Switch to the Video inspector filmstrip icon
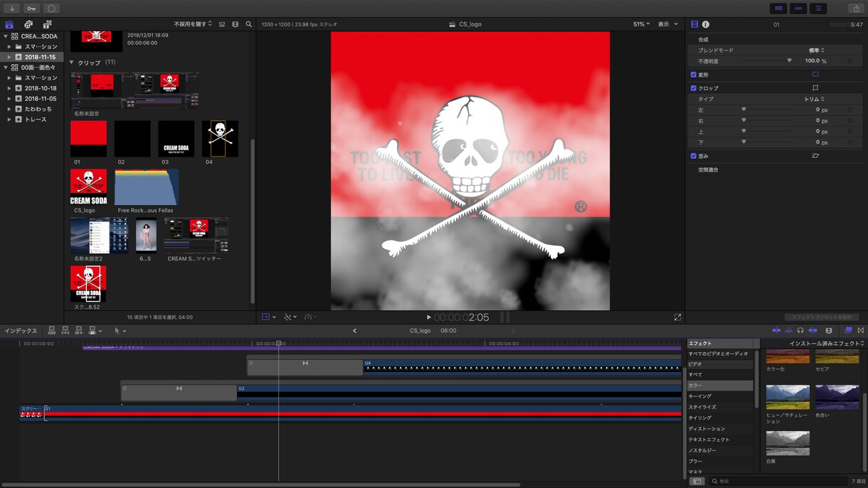The height and width of the screenshot is (488, 868). coord(694,24)
